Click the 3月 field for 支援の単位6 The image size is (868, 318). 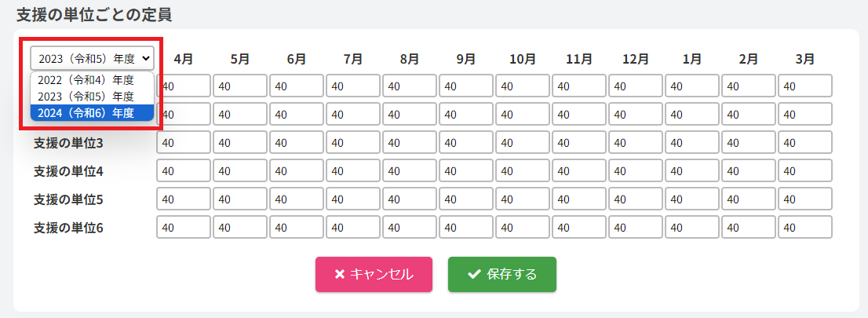pos(805,227)
